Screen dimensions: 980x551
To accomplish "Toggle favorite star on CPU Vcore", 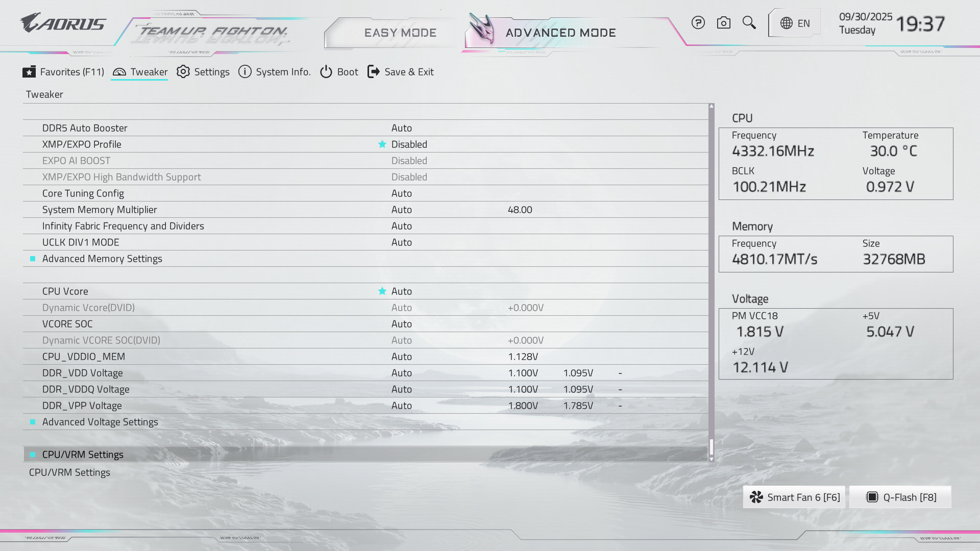I will [382, 291].
